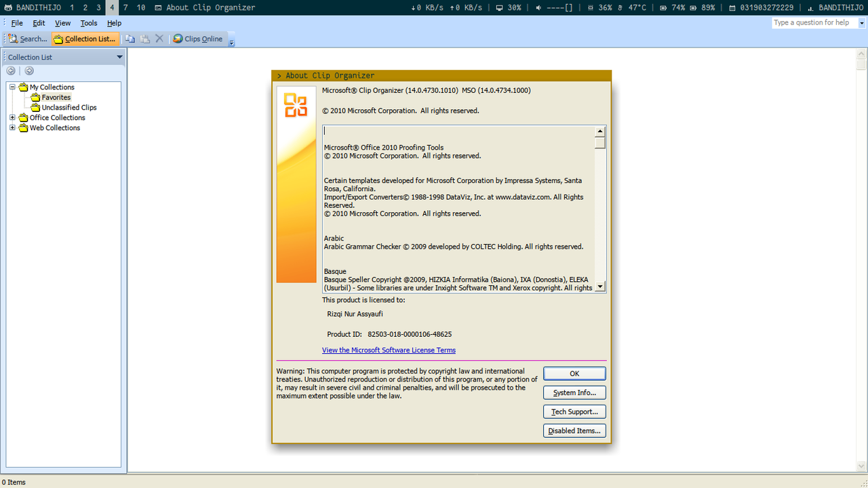
Task: Click the Back arrow in Collection List pane
Action: coord(11,70)
